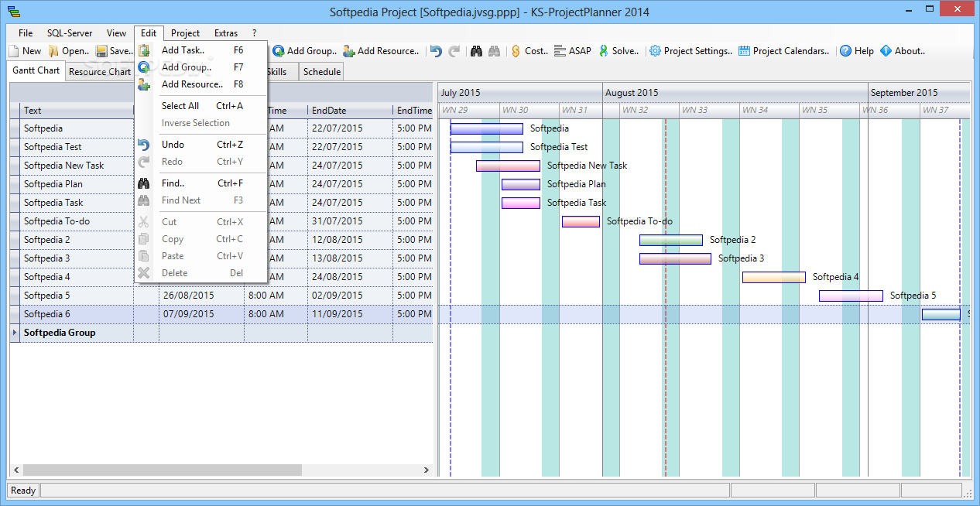Click the Redo arrow in toolbar
Screen dimensions: 980x506
[x=454, y=51]
